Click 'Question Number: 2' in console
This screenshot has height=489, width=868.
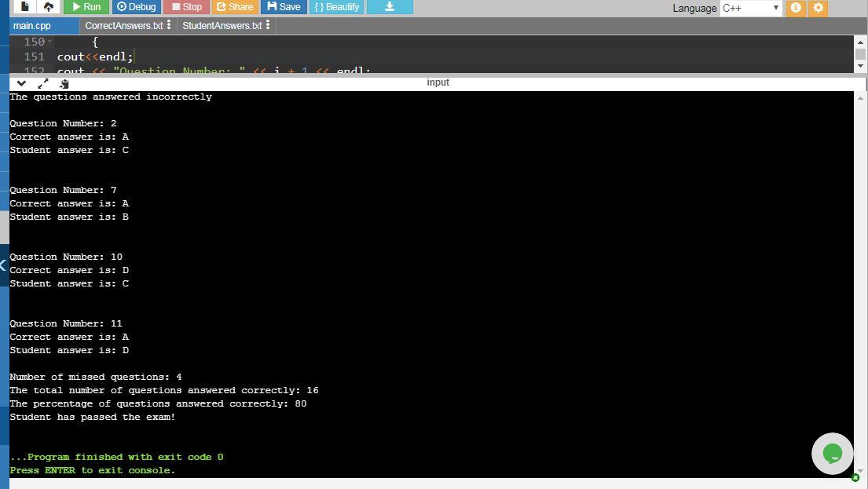pyautogui.click(x=63, y=123)
